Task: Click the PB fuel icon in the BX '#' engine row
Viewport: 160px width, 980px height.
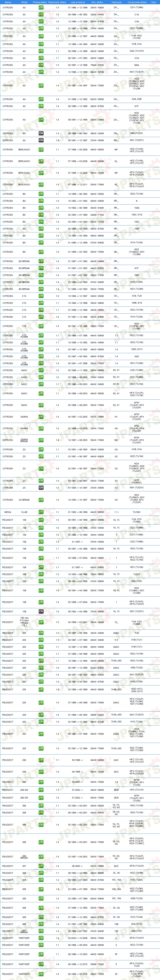Action: (41, 201)
